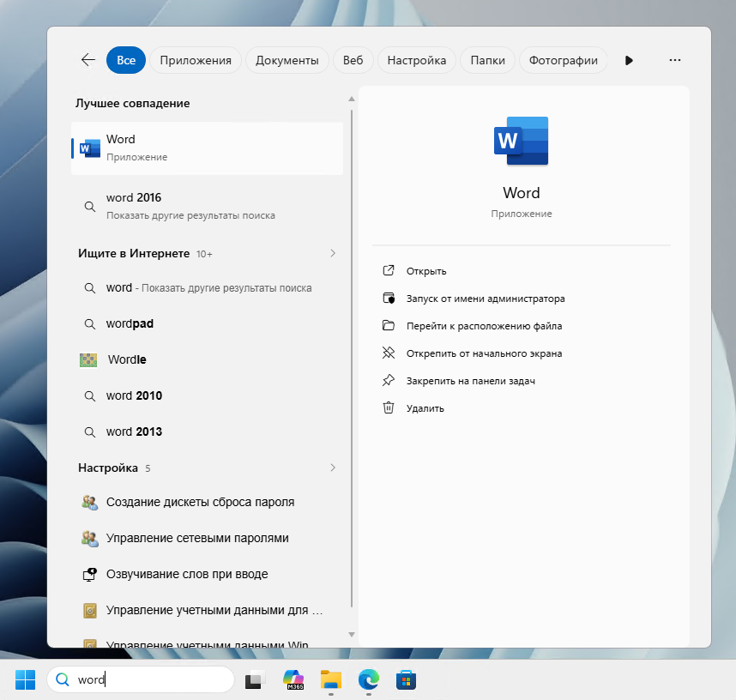Switch to the Веб tab
The width and height of the screenshot is (736, 700).
point(353,60)
